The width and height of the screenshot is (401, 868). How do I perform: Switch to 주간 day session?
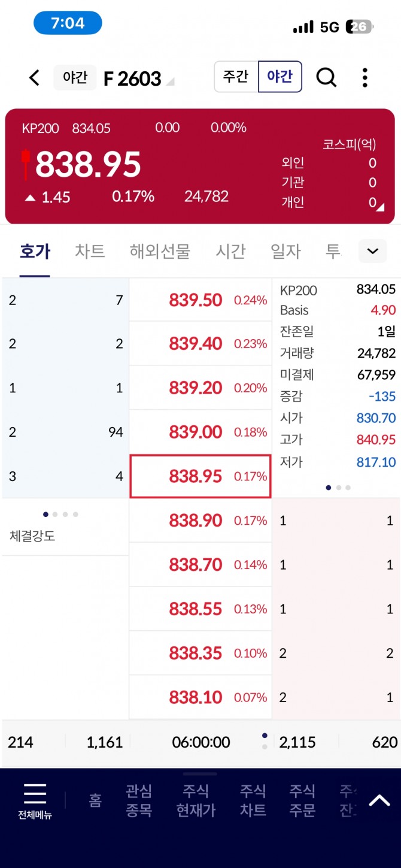[x=236, y=77]
